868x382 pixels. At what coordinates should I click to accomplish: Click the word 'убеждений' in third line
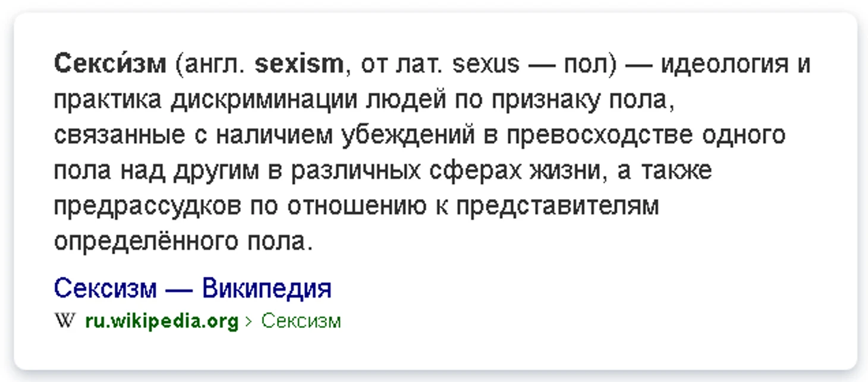(408, 136)
